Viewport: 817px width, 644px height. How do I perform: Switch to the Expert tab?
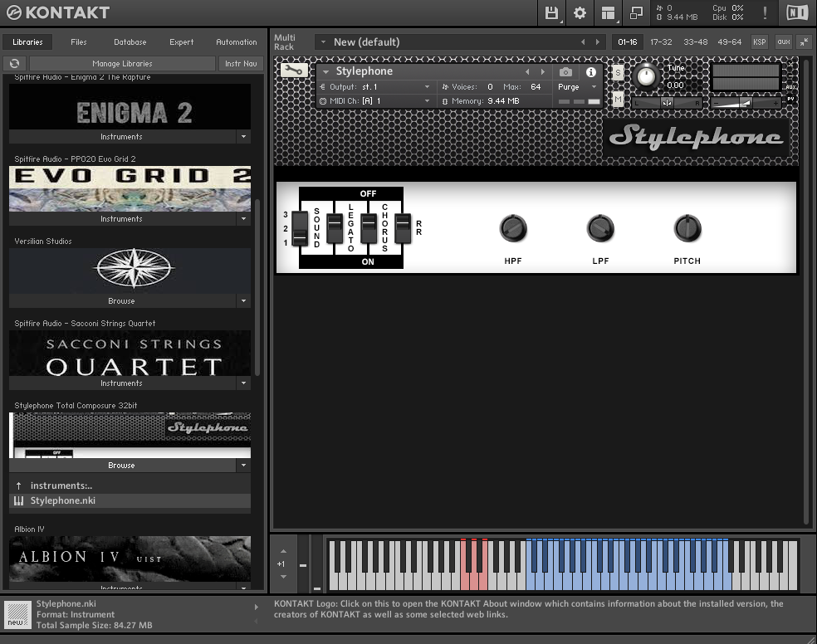pyautogui.click(x=181, y=42)
